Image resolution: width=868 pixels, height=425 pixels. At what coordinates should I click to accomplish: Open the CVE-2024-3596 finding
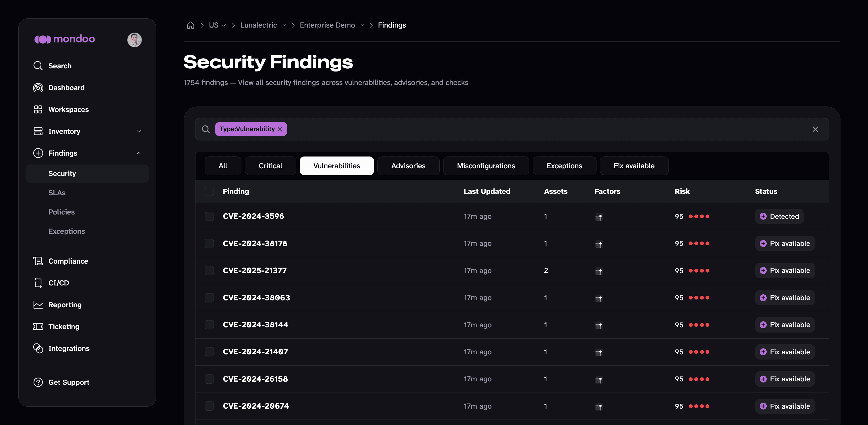click(x=253, y=216)
